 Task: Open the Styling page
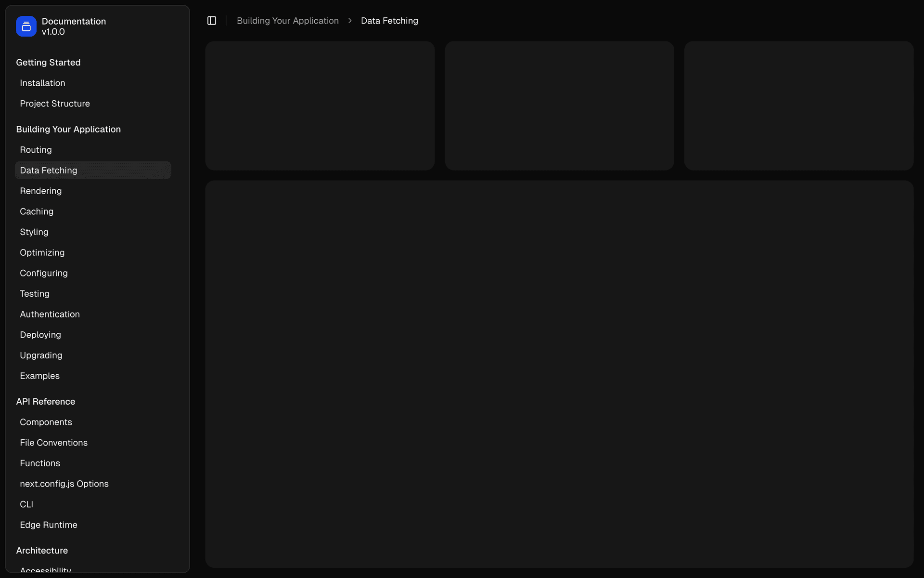point(34,232)
